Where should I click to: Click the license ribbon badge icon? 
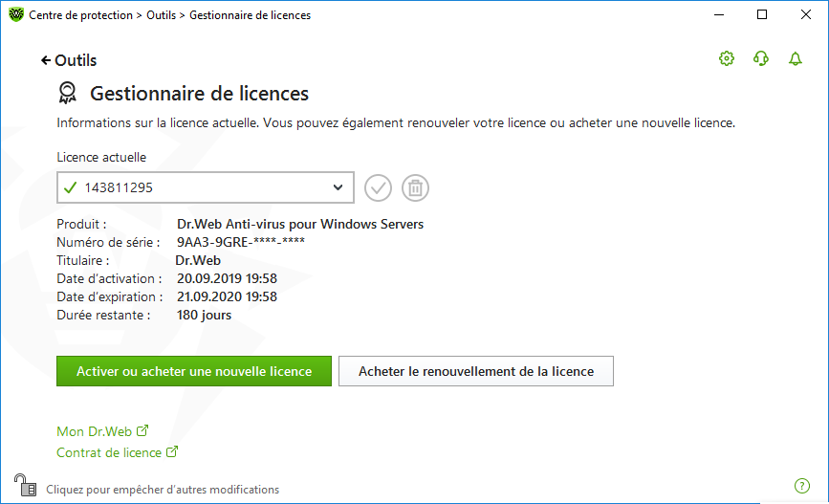point(67,93)
